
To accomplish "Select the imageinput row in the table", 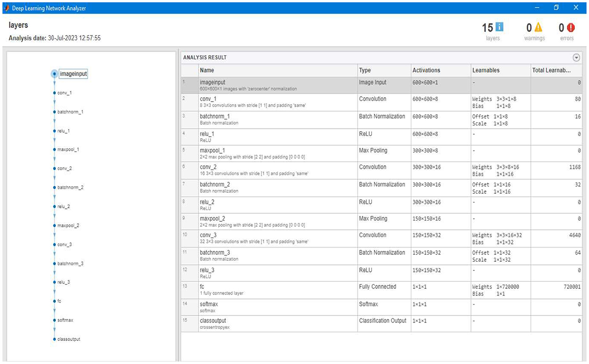I will (x=381, y=85).
